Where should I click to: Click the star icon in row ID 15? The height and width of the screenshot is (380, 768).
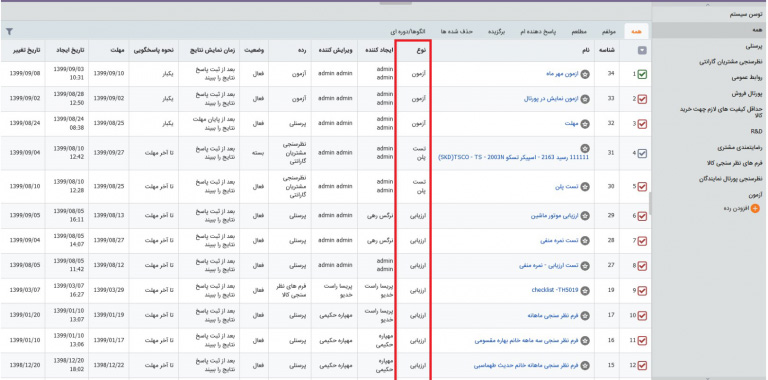585,365
